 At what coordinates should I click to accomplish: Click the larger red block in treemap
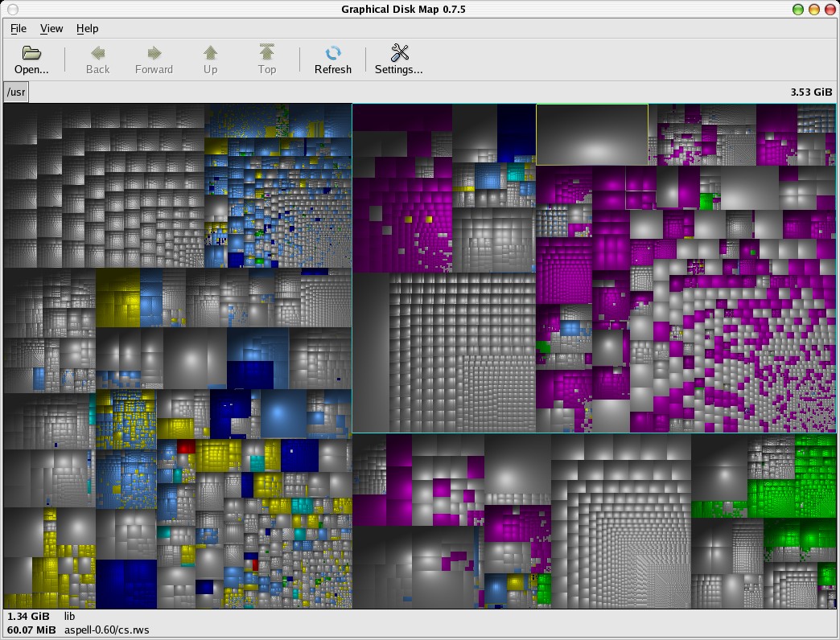[x=186, y=447]
